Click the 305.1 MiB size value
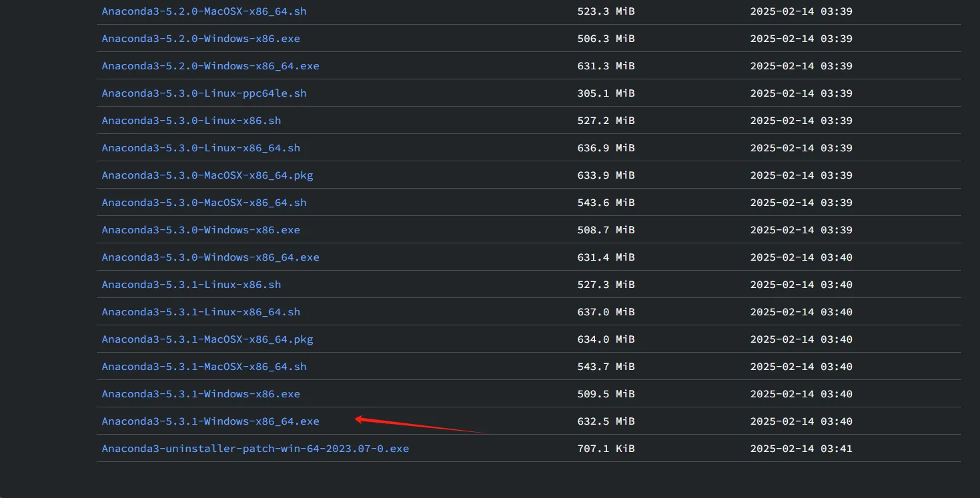This screenshot has width=980, height=498. 606,93
